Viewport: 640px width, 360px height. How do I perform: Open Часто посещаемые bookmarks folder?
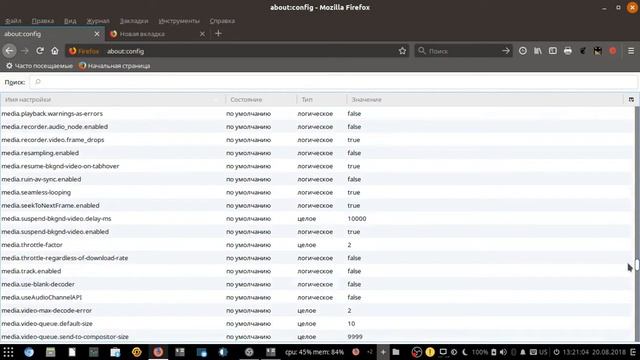tap(39, 66)
